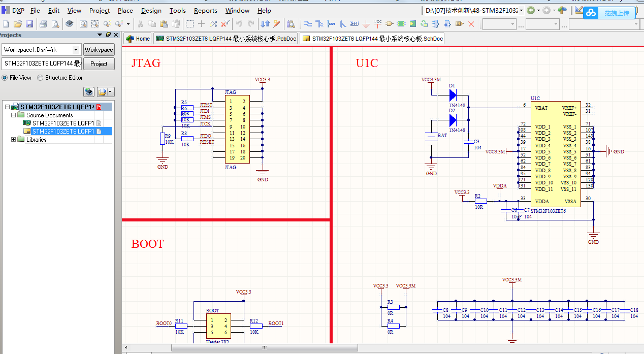
Task: Collapse the STM32F103ZET6 project node
Action: pos(7,107)
